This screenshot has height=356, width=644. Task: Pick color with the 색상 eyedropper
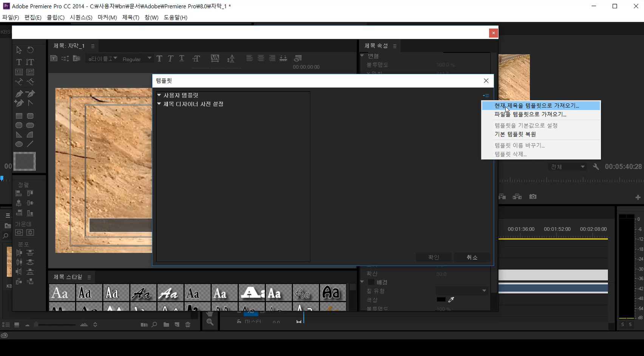(x=451, y=299)
